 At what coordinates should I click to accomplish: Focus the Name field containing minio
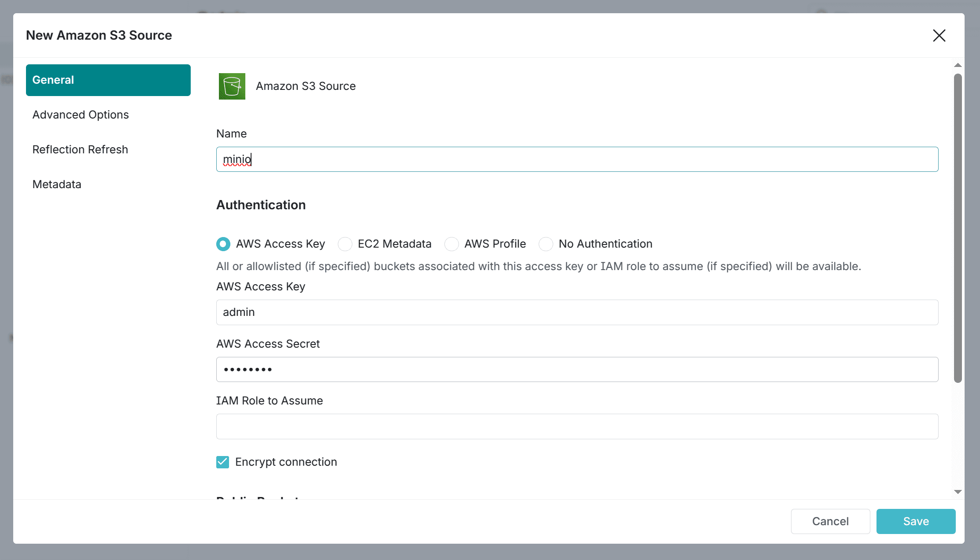pyautogui.click(x=577, y=159)
